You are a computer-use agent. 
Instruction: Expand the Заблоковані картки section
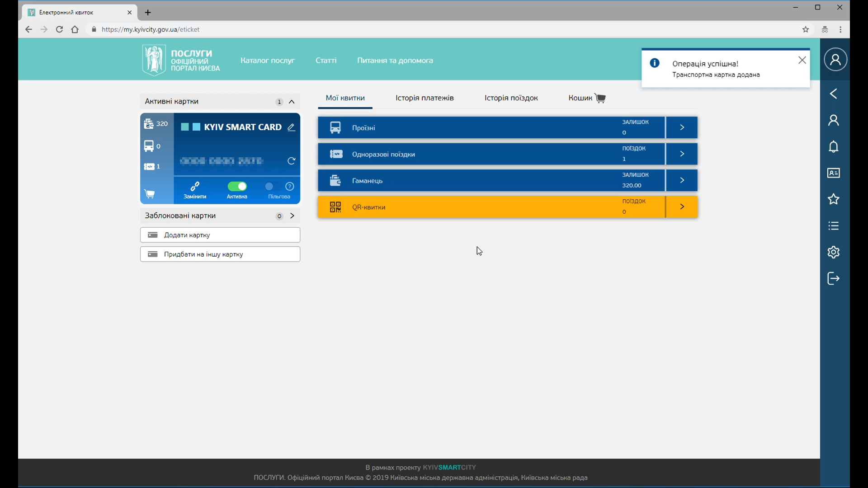click(x=292, y=216)
